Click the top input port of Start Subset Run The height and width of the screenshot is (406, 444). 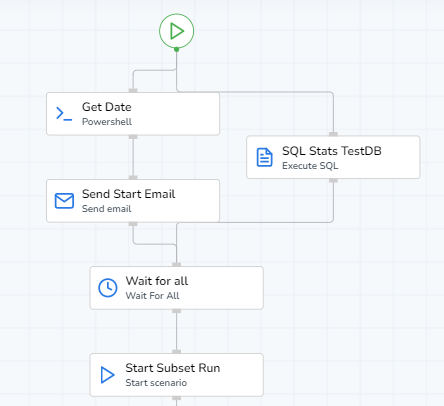(x=176, y=352)
